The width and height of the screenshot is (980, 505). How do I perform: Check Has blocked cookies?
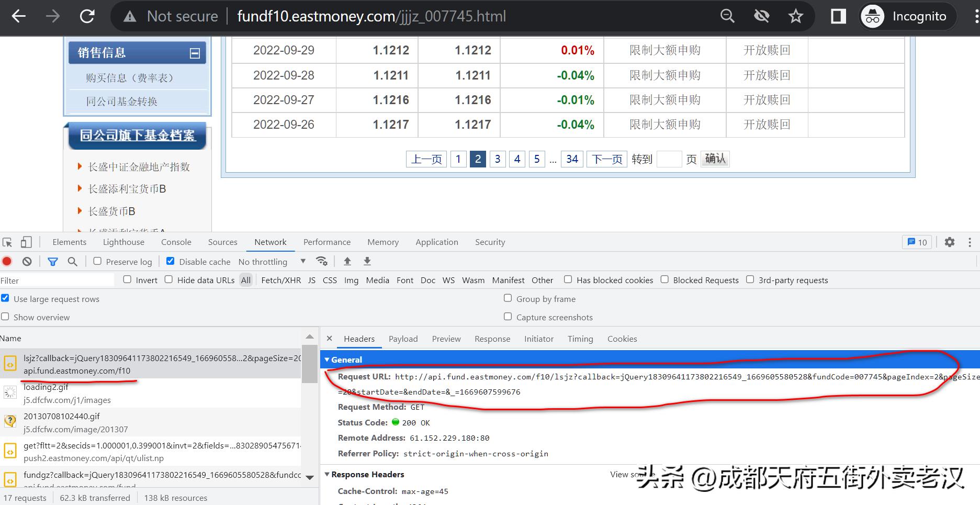(x=568, y=279)
